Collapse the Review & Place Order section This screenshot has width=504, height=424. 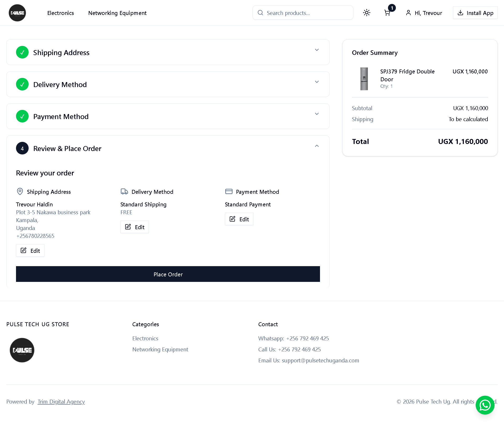[x=317, y=146]
